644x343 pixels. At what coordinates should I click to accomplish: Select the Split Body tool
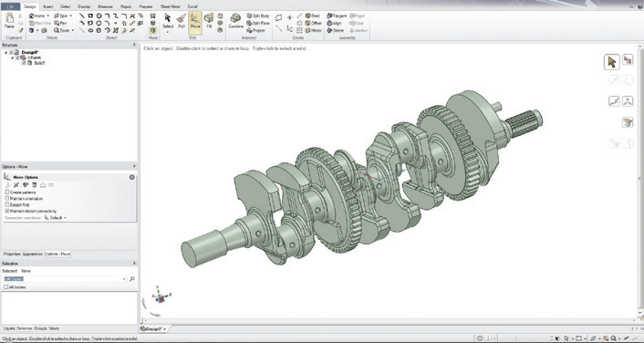pyautogui.click(x=258, y=16)
